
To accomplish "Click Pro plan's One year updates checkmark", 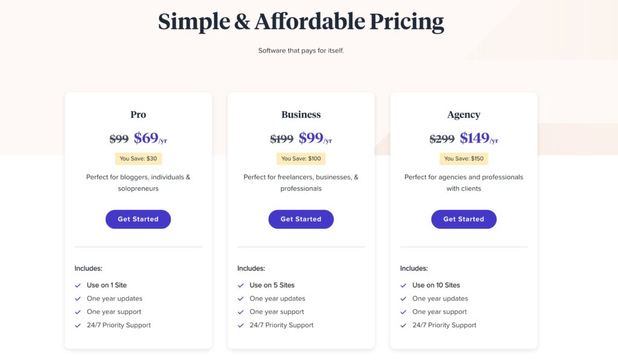I will coord(78,299).
